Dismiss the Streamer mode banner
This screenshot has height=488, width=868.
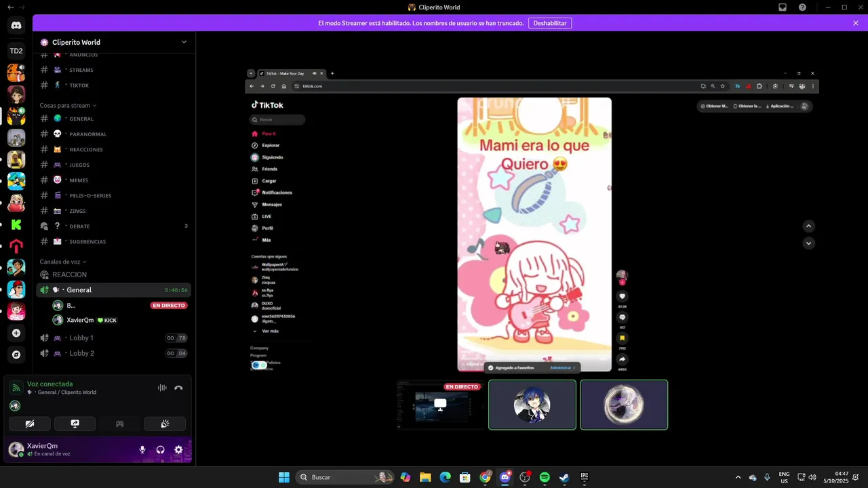pyautogui.click(x=856, y=23)
